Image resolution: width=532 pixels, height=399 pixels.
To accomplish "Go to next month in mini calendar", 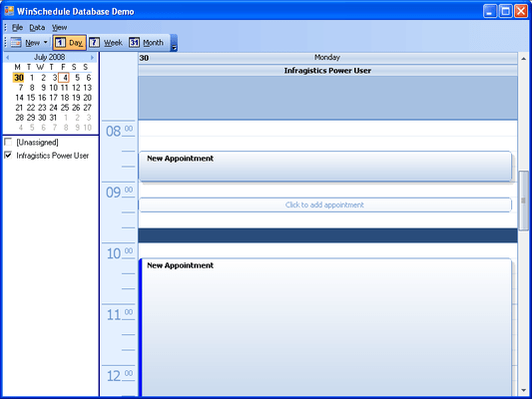I will tap(92, 57).
